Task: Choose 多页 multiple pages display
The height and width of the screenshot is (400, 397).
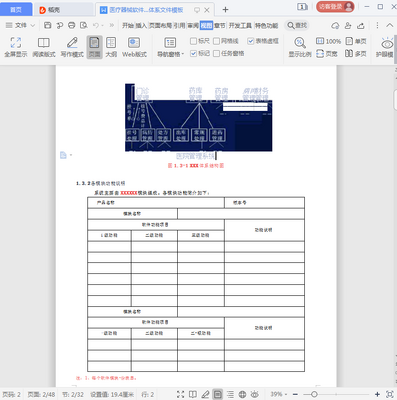Action: coord(356,53)
